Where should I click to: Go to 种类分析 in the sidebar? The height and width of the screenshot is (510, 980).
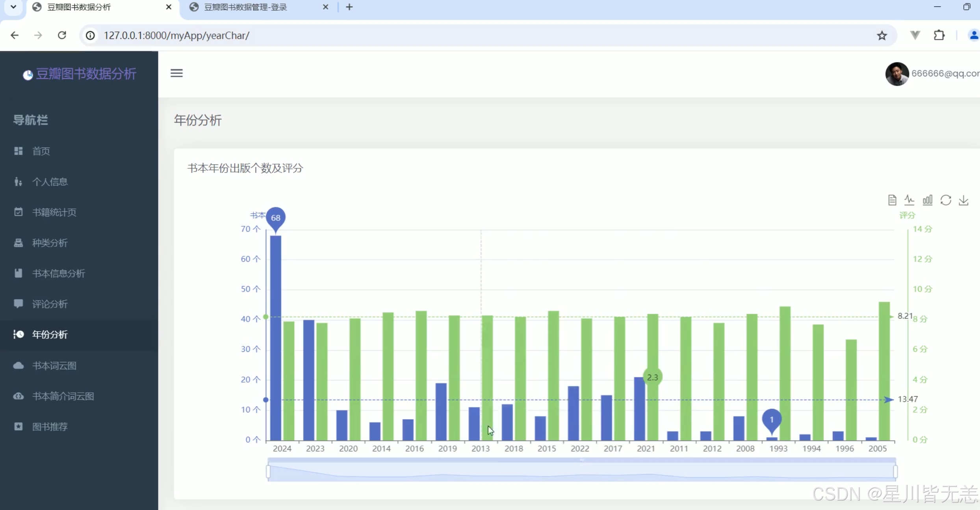pyautogui.click(x=50, y=243)
